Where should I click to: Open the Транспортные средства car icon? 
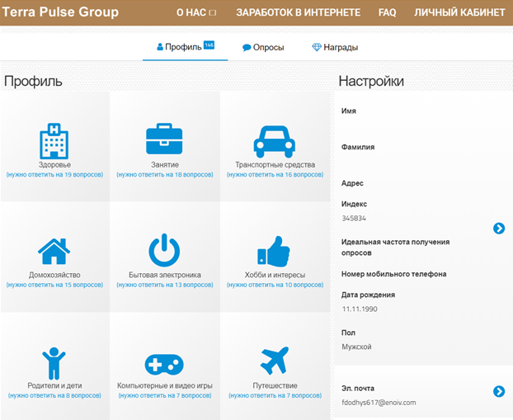[x=275, y=141]
